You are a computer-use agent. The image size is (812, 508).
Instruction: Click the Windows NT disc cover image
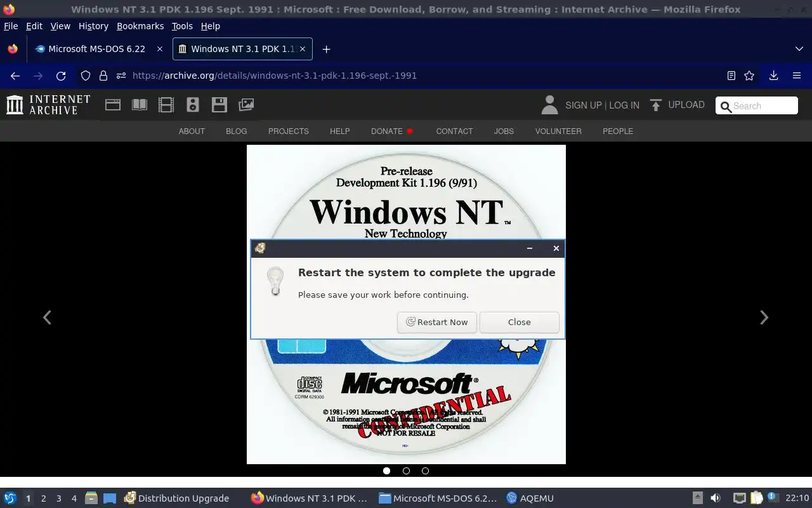(406, 304)
